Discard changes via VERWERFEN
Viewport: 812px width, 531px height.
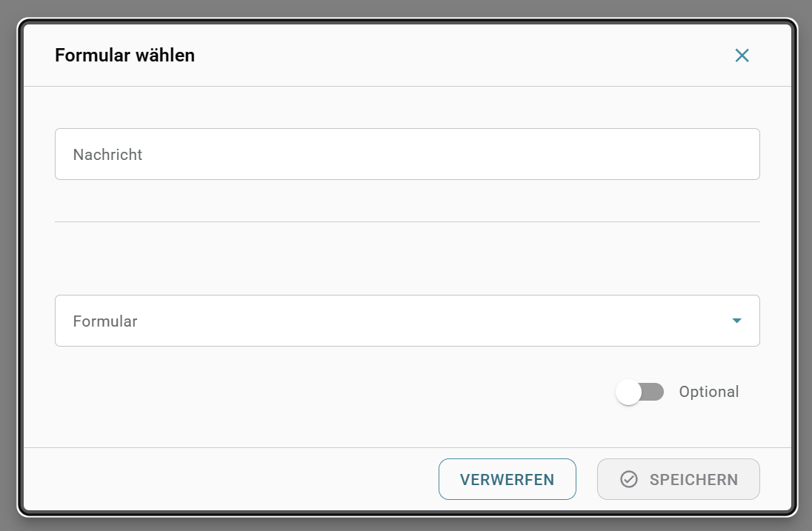point(507,479)
